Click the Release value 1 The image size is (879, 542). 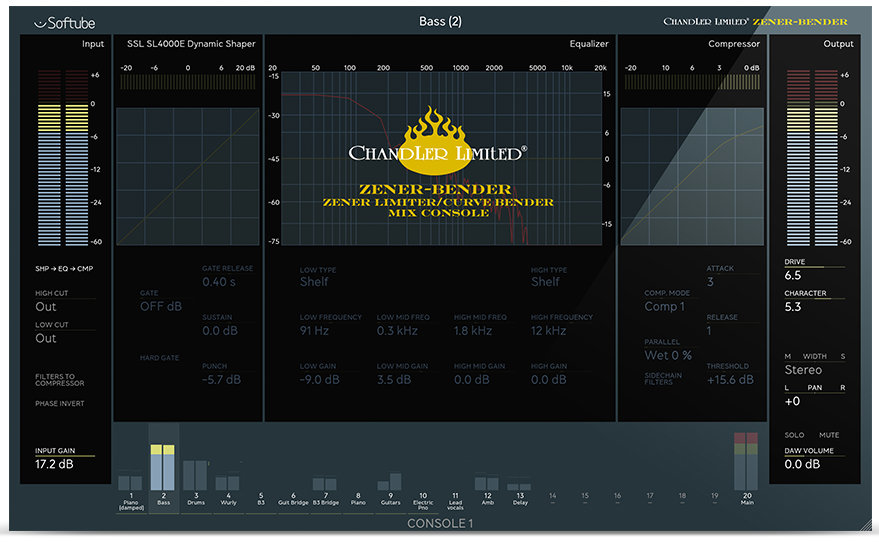tap(709, 331)
